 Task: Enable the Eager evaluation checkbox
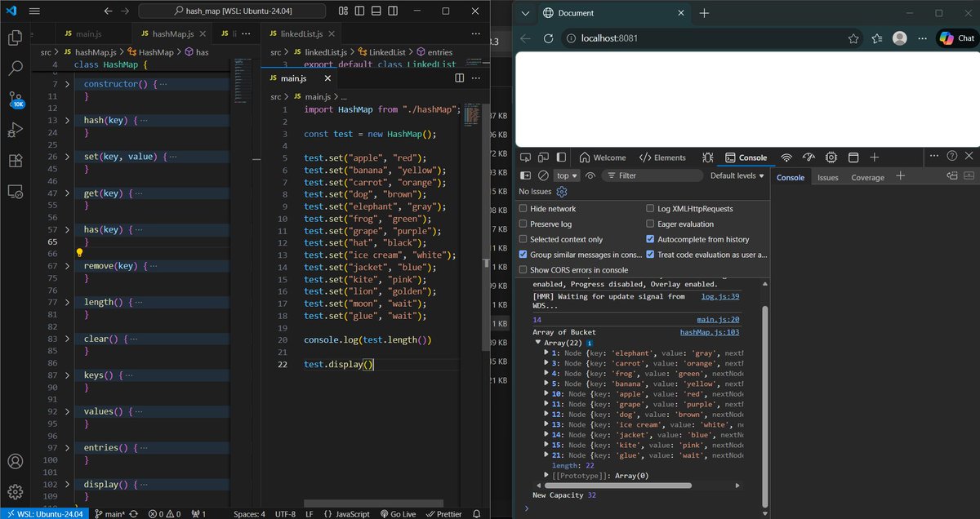click(650, 224)
